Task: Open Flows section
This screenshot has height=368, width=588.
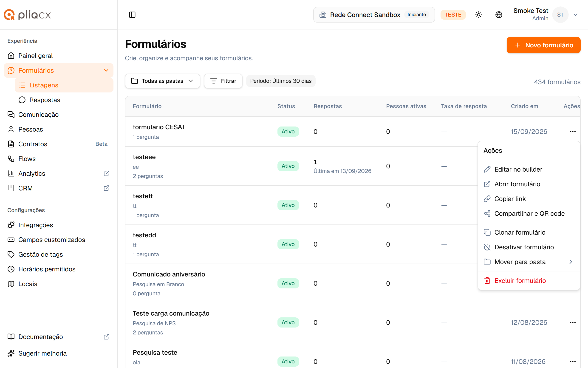Action: (x=59, y=159)
